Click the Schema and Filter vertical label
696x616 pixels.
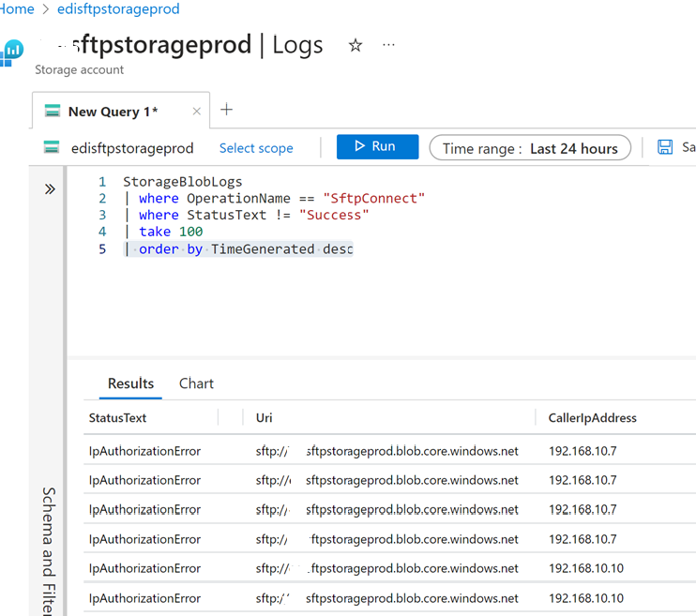click(x=49, y=550)
